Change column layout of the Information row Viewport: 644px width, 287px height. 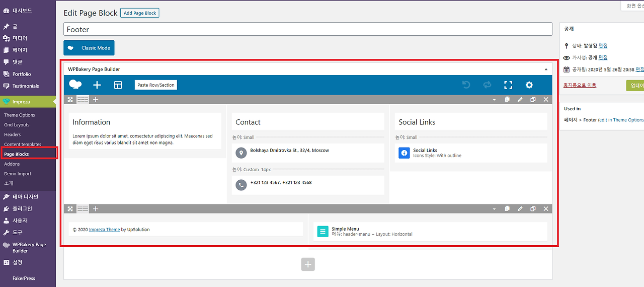pos(83,100)
